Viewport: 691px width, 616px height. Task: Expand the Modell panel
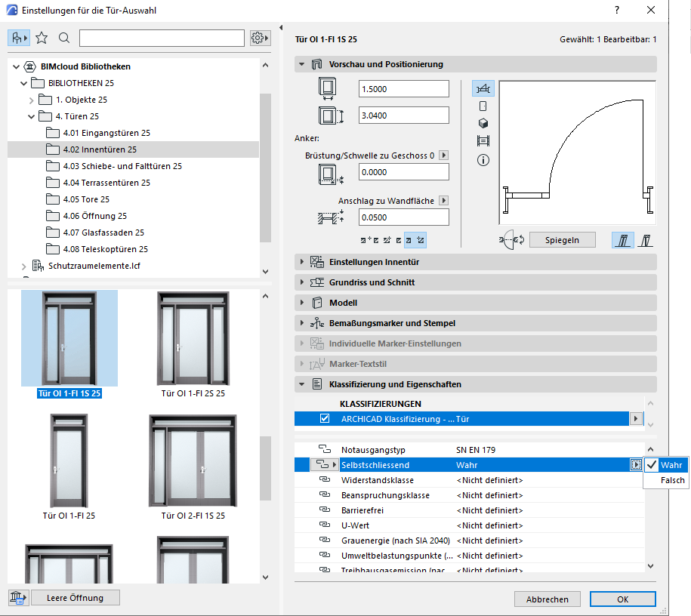pyautogui.click(x=301, y=302)
